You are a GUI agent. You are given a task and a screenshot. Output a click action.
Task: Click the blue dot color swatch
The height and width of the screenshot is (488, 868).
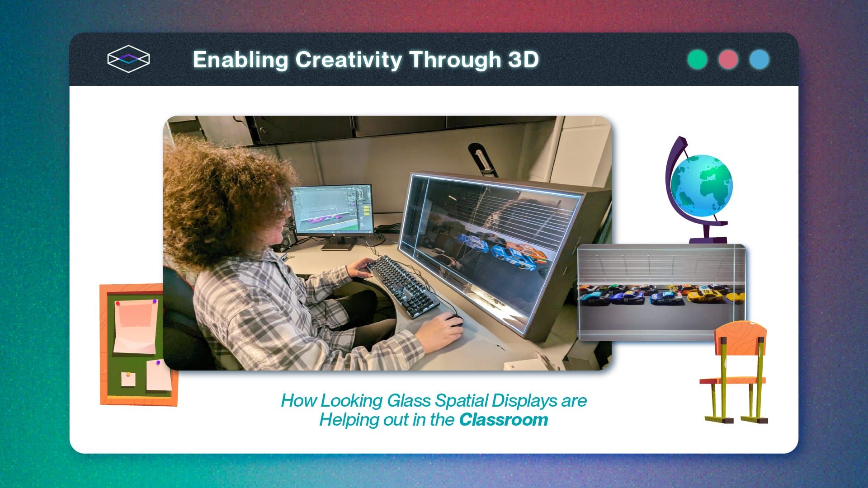pos(760,59)
